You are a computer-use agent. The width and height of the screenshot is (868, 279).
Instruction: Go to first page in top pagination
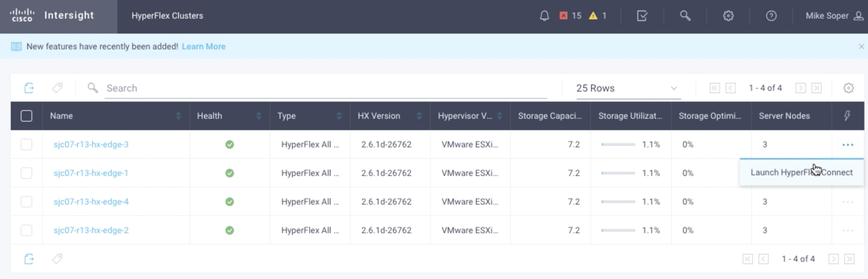coord(715,88)
